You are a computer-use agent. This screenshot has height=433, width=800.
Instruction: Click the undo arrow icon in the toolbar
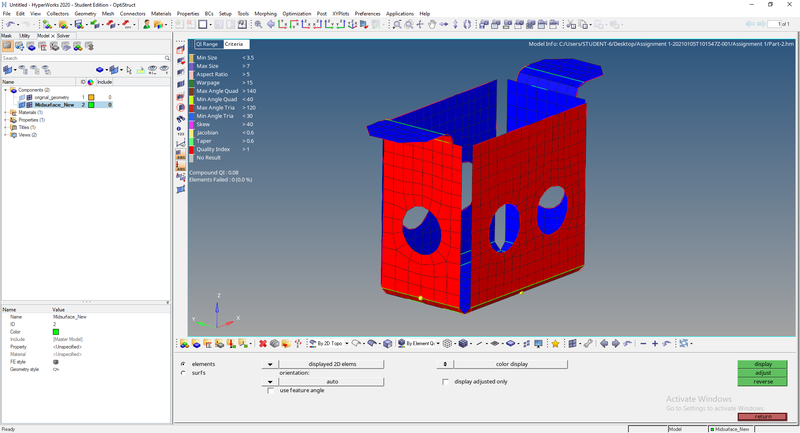pos(9,24)
